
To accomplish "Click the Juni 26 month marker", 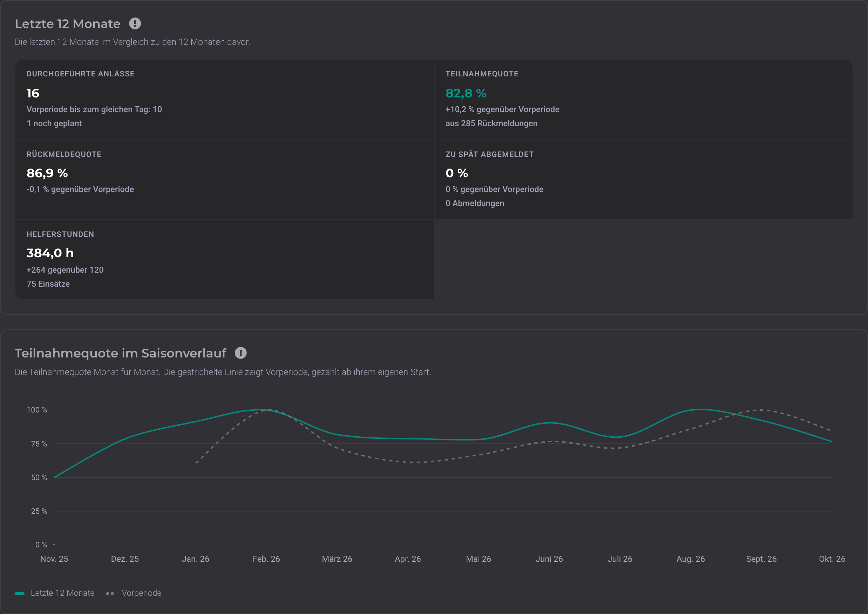I will tap(549, 559).
